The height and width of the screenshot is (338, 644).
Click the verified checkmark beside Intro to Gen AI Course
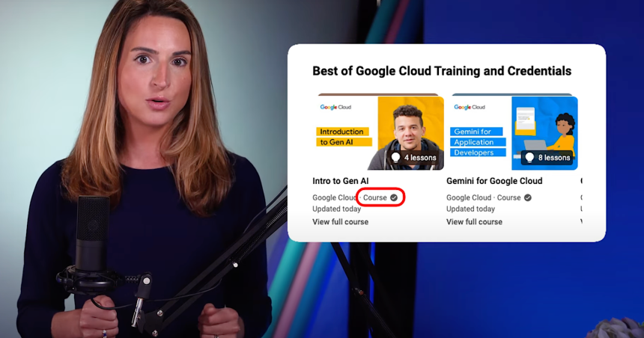(394, 197)
